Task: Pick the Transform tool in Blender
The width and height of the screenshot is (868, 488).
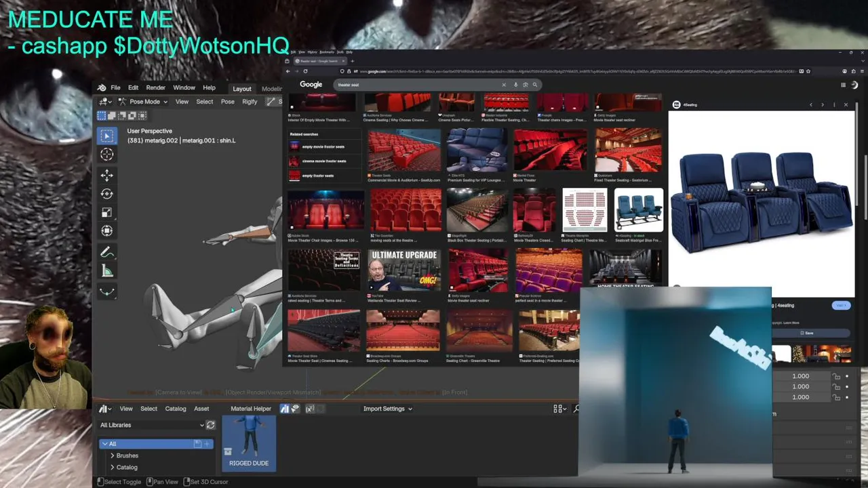Action: pyautogui.click(x=107, y=230)
